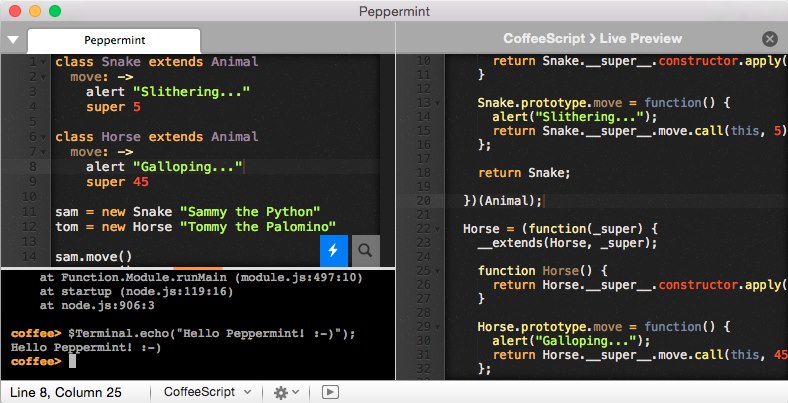788x403 pixels.
Task: Click the "Galloping..." string on editor line 8
Action: click(x=187, y=167)
